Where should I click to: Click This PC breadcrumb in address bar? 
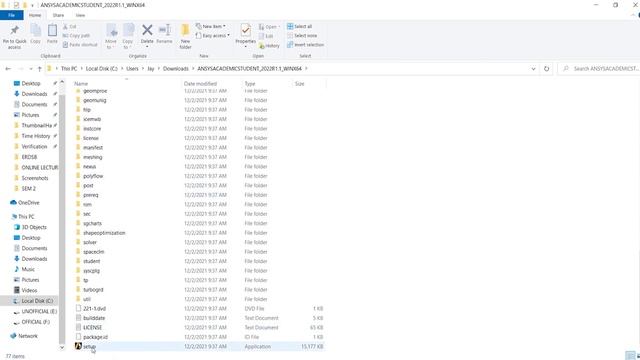69,69
